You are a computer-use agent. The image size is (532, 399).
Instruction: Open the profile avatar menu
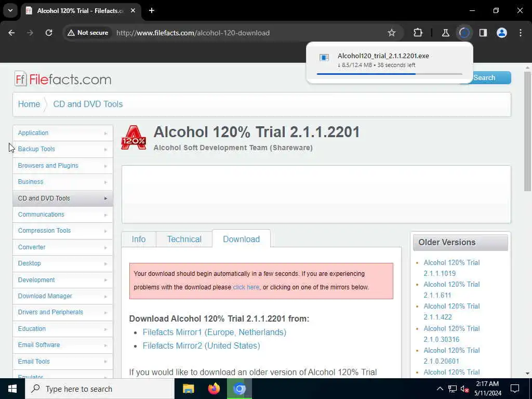502,33
